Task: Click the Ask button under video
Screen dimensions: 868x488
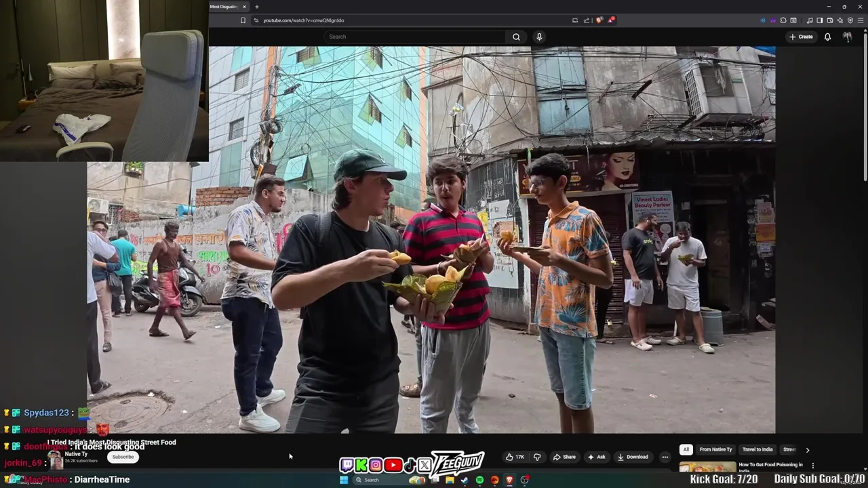Action: pyautogui.click(x=597, y=457)
